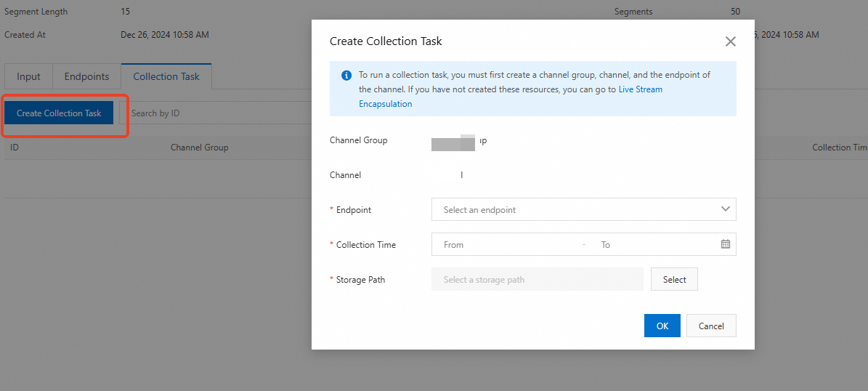Click the Endpoint field label
This screenshot has height=391, width=868.
pos(354,210)
